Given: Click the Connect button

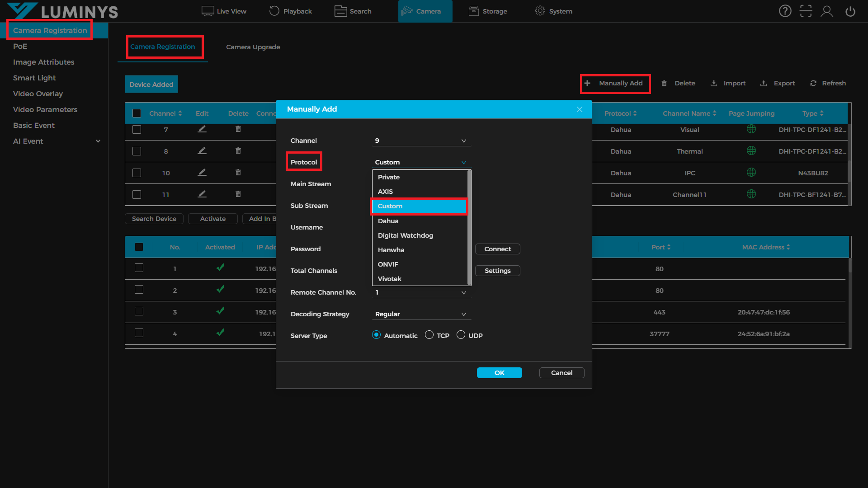Looking at the screenshot, I should tap(497, 249).
